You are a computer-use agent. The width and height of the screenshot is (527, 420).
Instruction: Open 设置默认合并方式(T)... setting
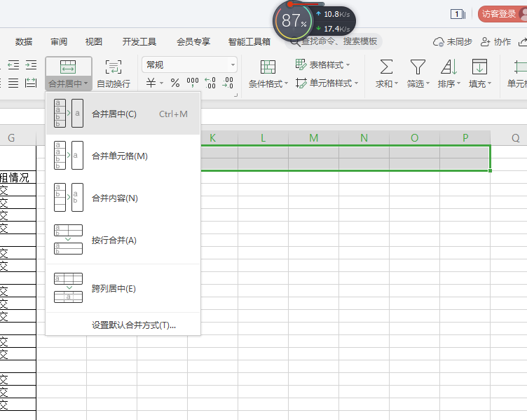(x=134, y=325)
